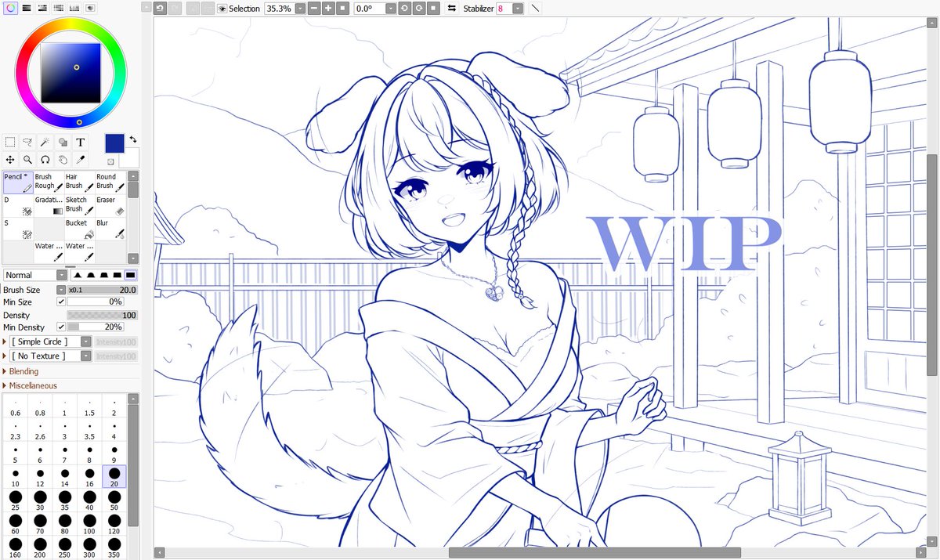The height and width of the screenshot is (560, 940).
Task: Select the Magic Wand tool
Action: [x=46, y=141]
